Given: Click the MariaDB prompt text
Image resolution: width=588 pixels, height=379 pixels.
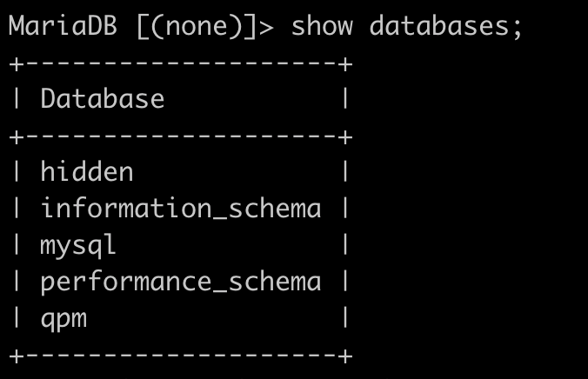Looking at the screenshot, I should click(63, 26).
